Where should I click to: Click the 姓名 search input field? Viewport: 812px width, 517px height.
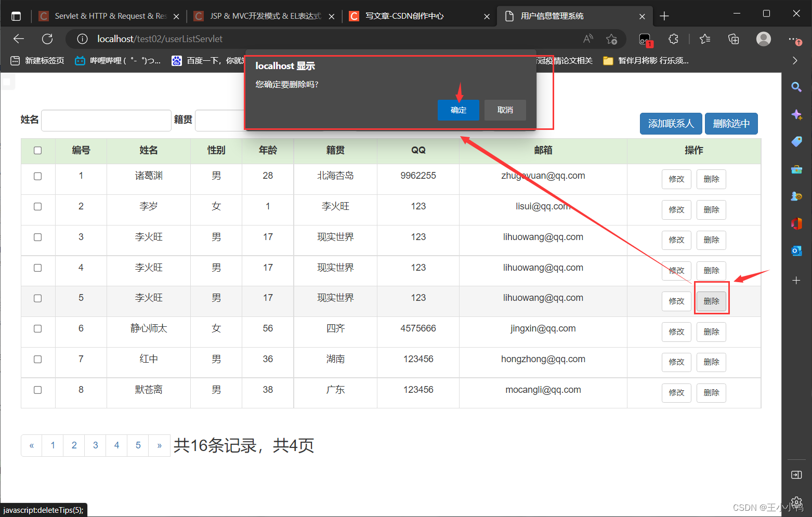click(x=106, y=120)
